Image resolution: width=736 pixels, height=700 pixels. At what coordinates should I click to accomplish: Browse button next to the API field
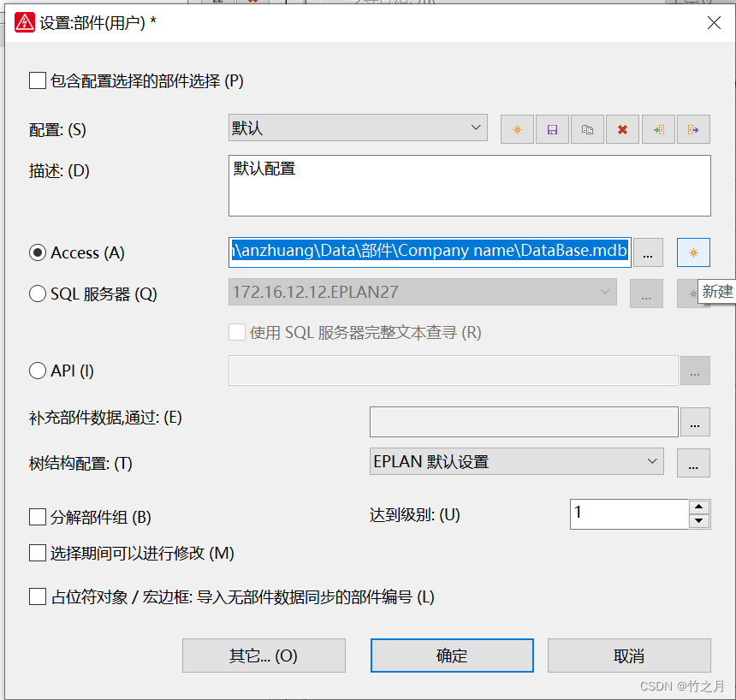695,371
